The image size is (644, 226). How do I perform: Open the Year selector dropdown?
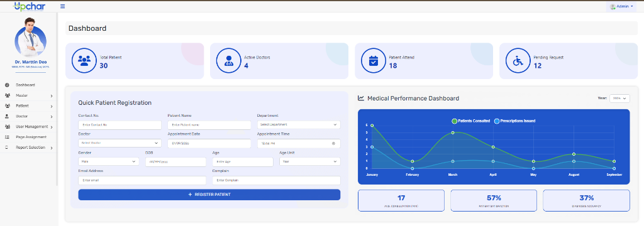(619, 99)
